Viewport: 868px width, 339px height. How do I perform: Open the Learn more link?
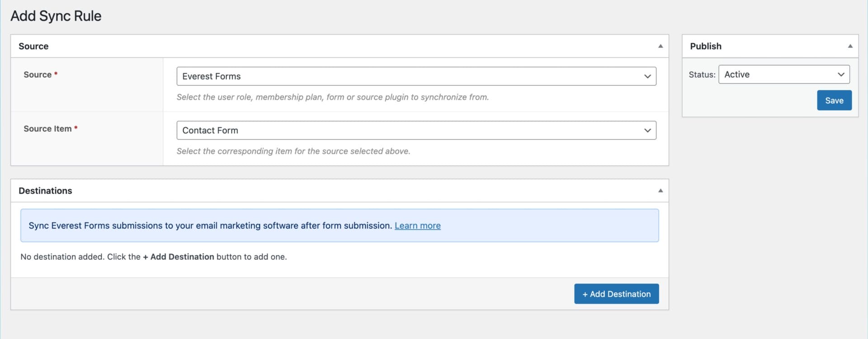pyautogui.click(x=417, y=226)
